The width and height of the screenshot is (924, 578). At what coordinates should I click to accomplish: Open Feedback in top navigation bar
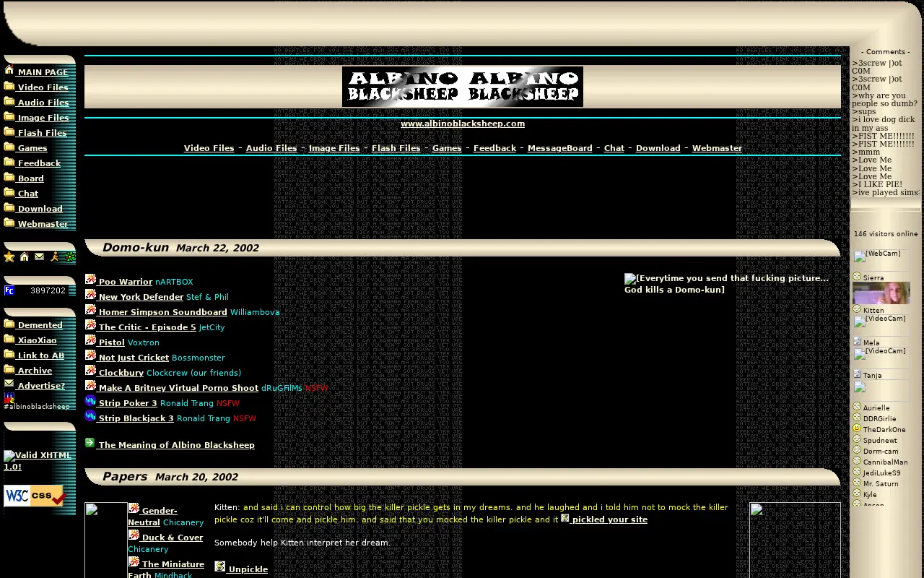coord(494,148)
